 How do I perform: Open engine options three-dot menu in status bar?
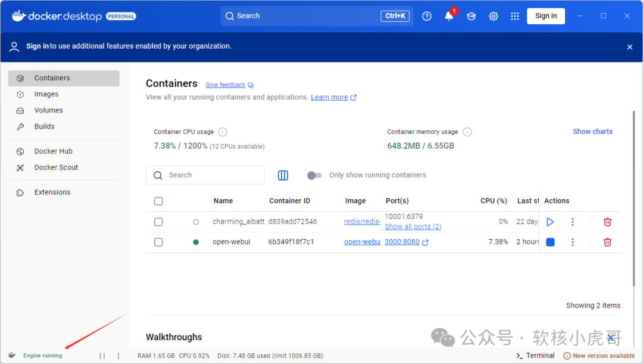pyautogui.click(x=118, y=356)
